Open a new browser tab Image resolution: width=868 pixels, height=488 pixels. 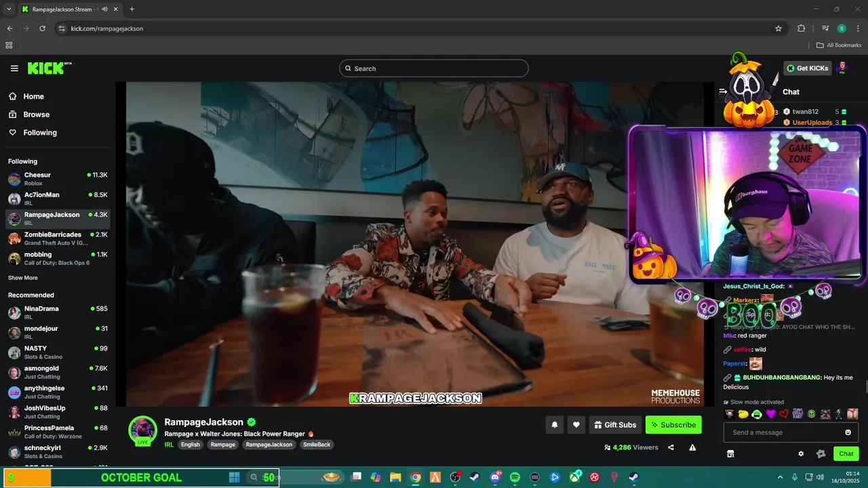click(132, 9)
